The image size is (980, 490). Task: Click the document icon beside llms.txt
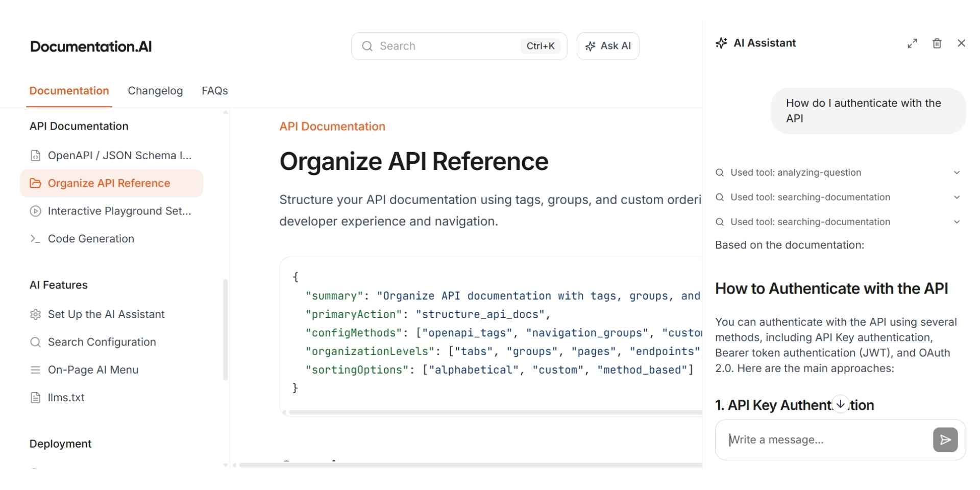35,398
